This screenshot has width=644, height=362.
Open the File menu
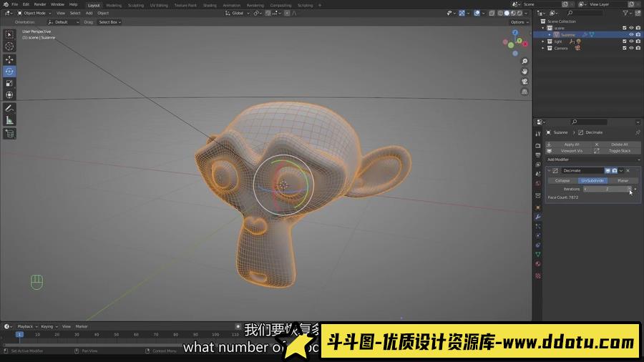click(15, 4)
